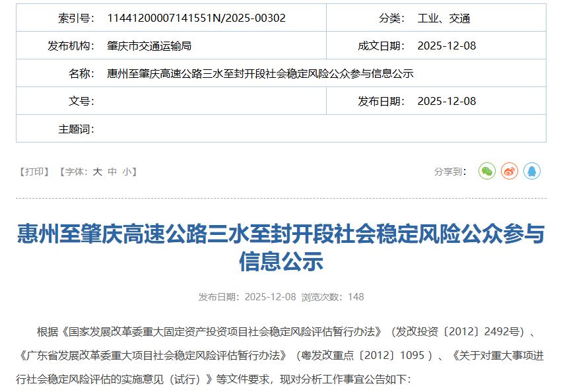Share the notice to WeChat
563x392 pixels.
[487, 171]
